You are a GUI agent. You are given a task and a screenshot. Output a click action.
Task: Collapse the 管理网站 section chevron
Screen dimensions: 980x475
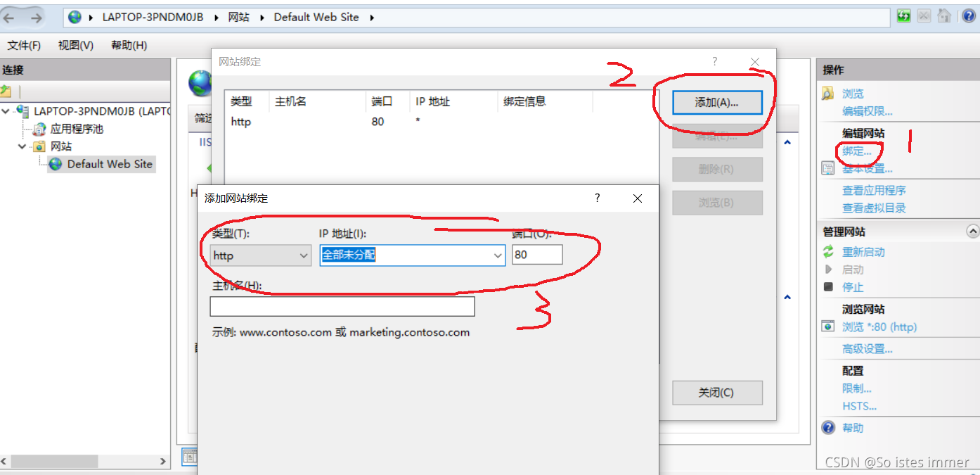pyautogui.click(x=972, y=232)
